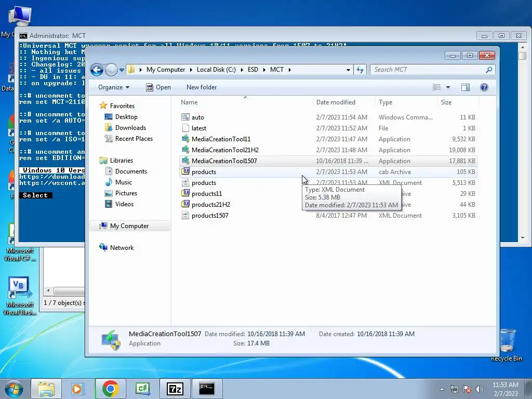Select the auto command file icon

(x=185, y=117)
